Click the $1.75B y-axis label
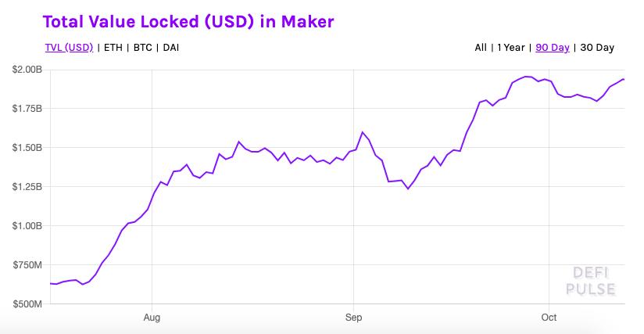The image size is (644, 334). [27, 109]
